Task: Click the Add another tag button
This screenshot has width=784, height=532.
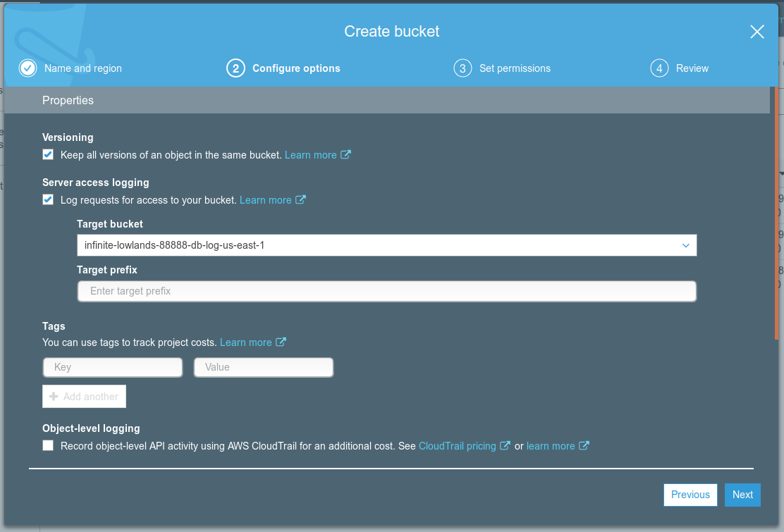Action: click(84, 396)
